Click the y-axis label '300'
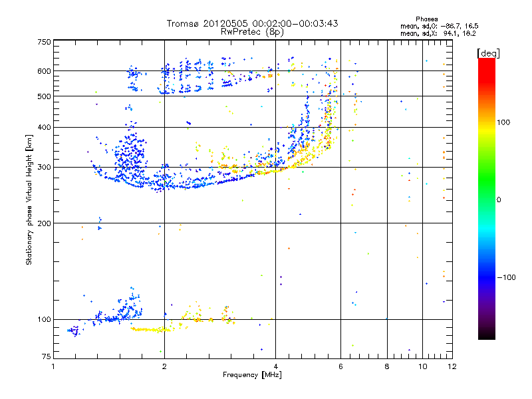532x399 pixels. tap(44, 168)
